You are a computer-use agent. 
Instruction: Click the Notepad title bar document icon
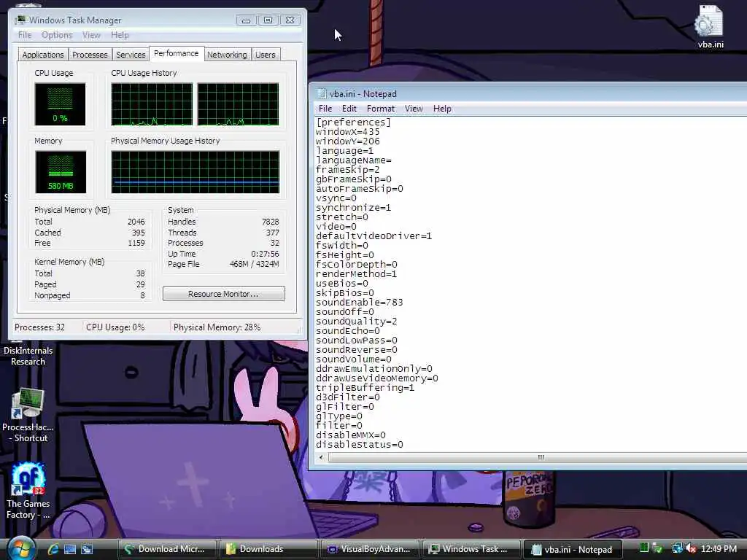pos(322,94)
